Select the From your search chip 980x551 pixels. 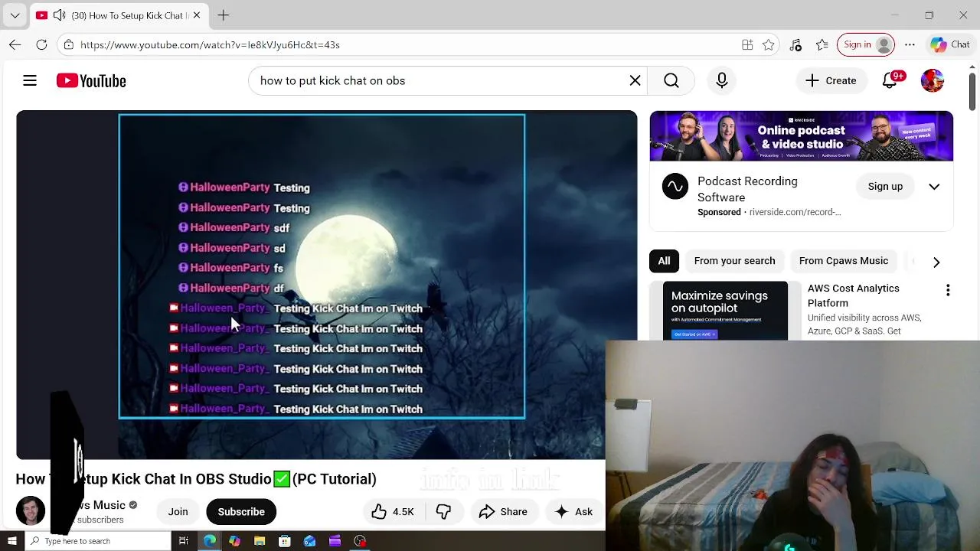[734, 261]
